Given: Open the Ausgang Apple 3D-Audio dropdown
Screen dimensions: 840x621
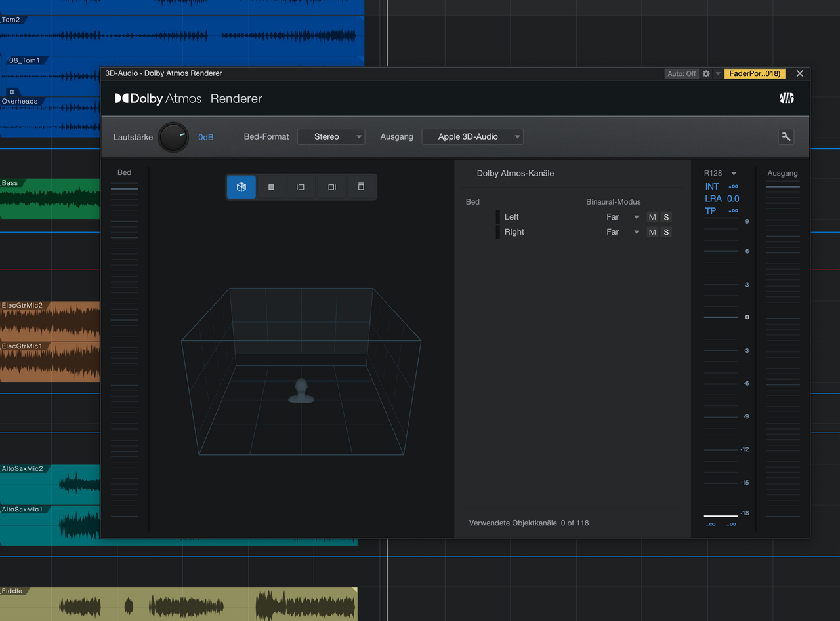Looking at the screenshot, I should point(472,136).
